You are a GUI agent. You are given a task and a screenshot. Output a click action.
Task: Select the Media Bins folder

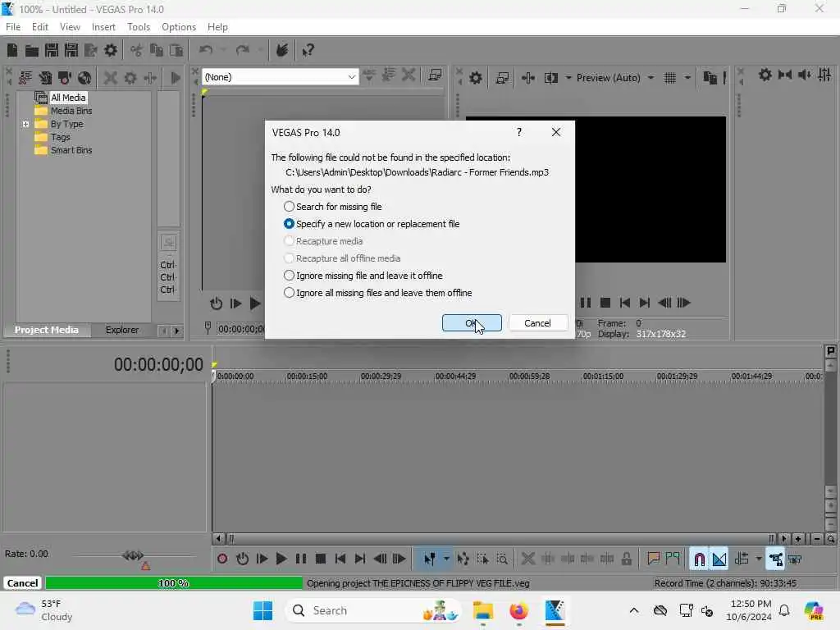tap(63, 111)
